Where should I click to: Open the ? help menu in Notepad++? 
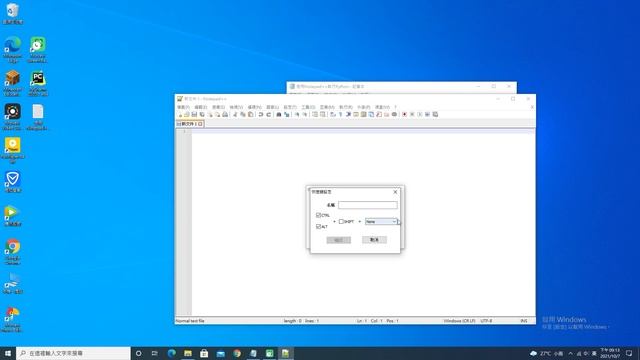click(x=396, y=107)
